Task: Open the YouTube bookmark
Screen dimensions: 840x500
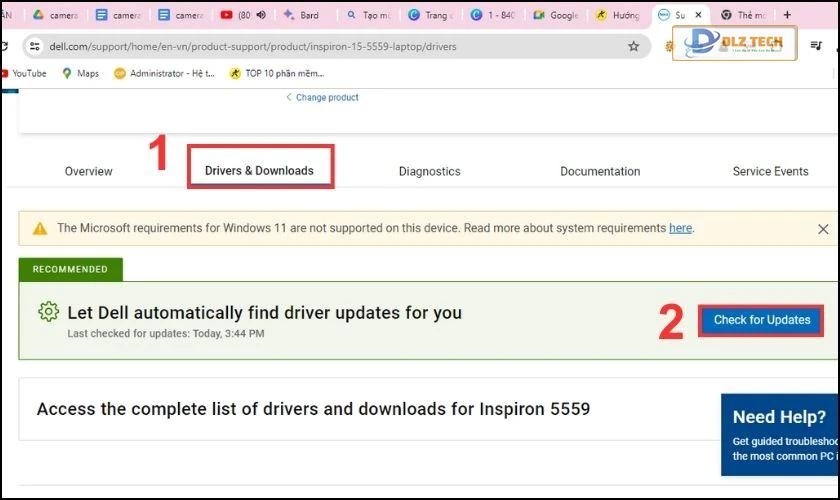Action: point(24,73)
